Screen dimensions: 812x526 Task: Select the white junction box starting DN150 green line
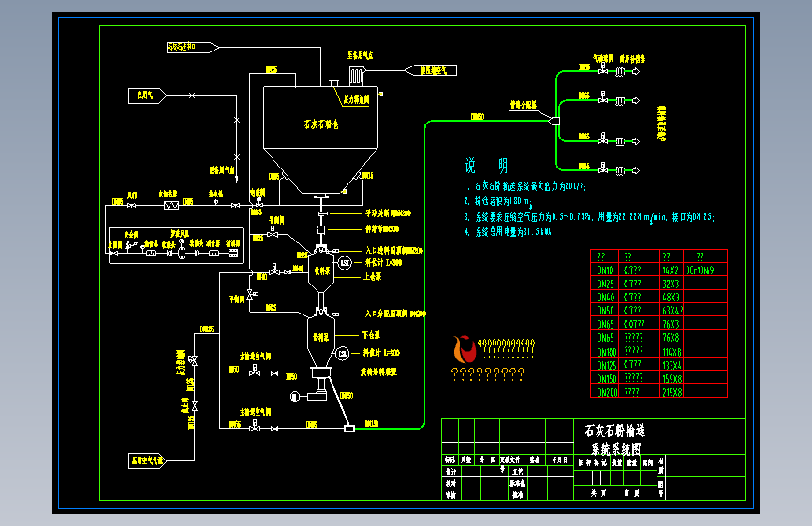(349, 428)
